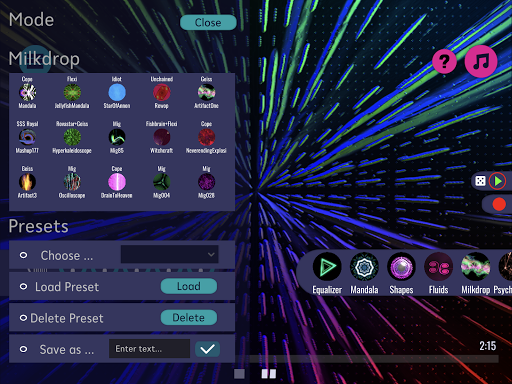Switch to Milkdrop mode in mode bar
The width and height of the screenshot is (512, 384).
(476, 266)
